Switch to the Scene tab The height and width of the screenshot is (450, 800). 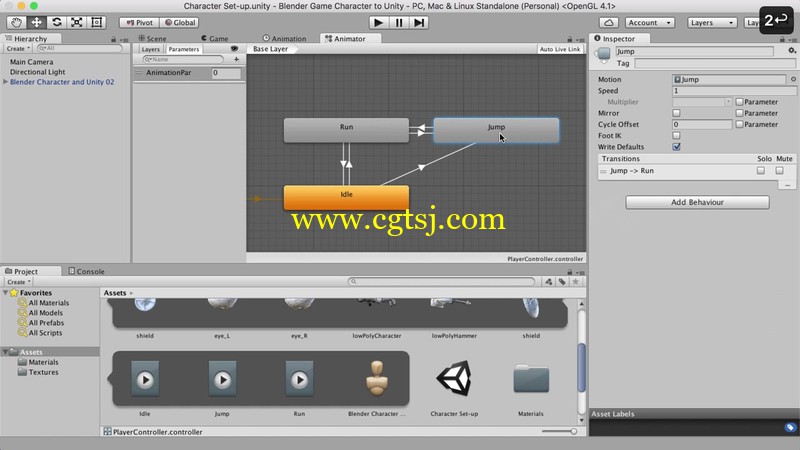click(153, 38)
